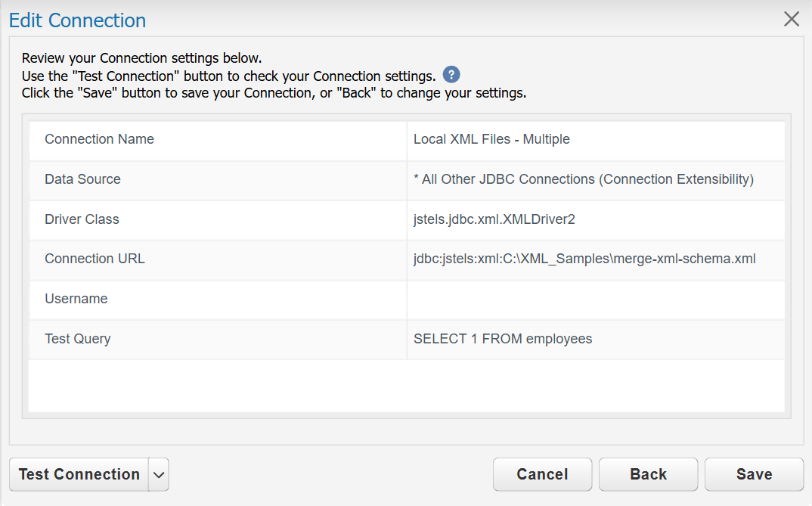Select the Connection URL label cell
Viewport: 812px width, 506px height.
218,260
